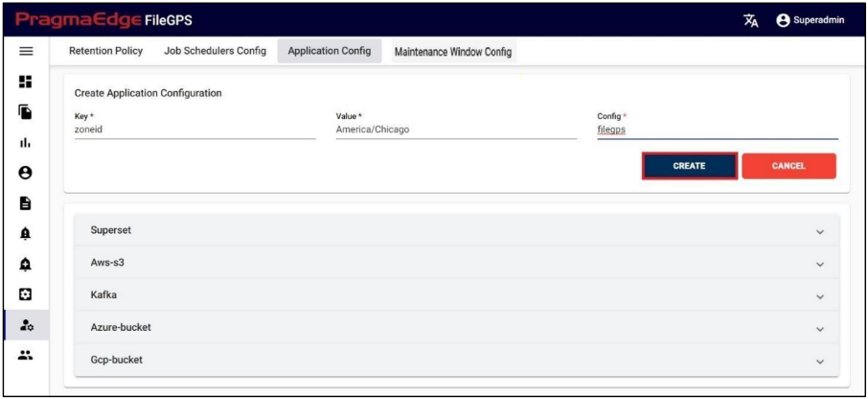868x399 pixels.
Task: Select the user-with-gear admin icon
Action: pos(26,326)
